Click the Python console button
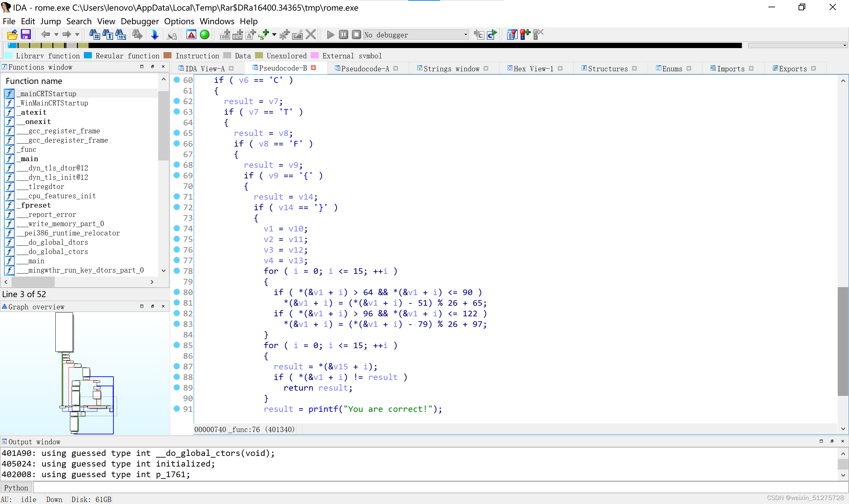 16,488
